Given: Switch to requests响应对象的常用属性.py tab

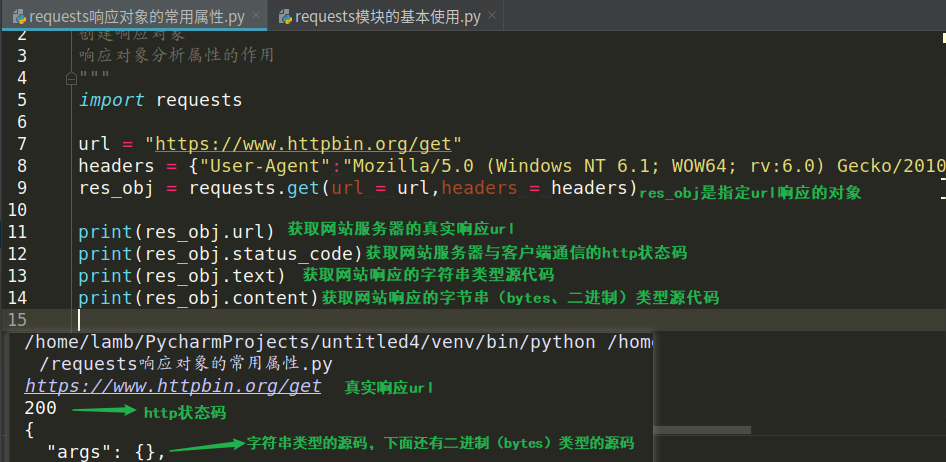Looking at the screenshot, I should tap(137, 17).
